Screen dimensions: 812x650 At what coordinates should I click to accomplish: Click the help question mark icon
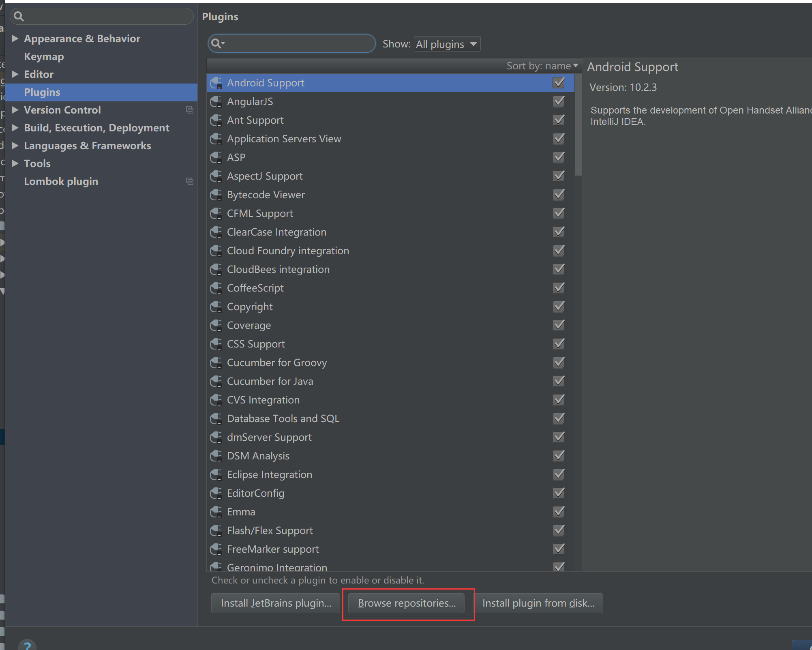point(27,645)
